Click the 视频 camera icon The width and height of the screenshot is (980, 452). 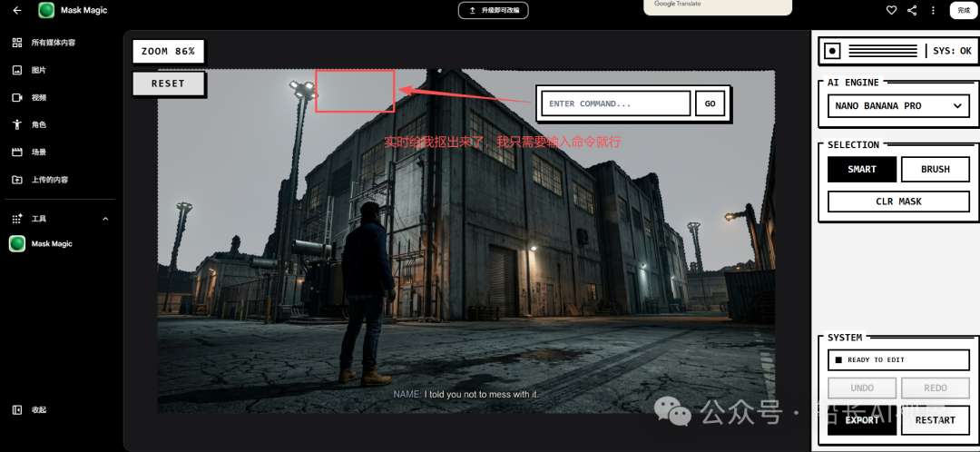[17, 97]
